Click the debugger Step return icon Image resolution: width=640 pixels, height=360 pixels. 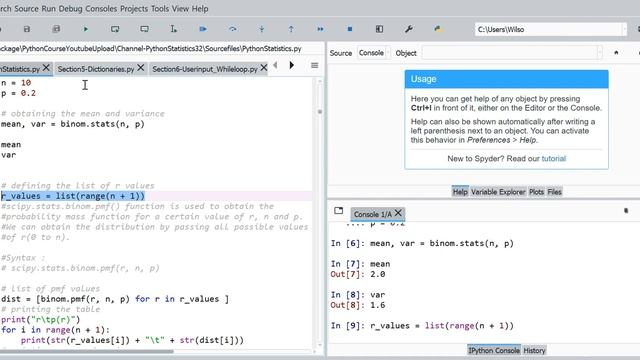[x=291, y=29]
